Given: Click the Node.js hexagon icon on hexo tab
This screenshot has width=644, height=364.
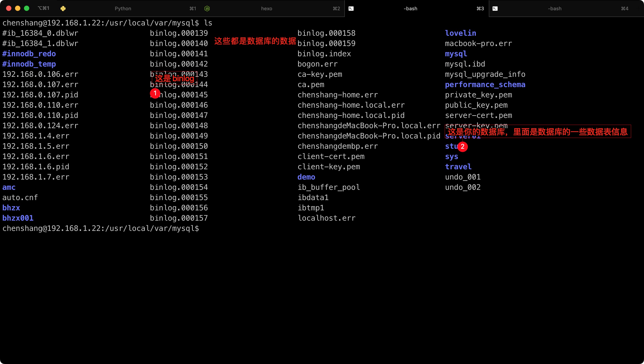Looking at the screenshot, I should click(x=207, y=8).
